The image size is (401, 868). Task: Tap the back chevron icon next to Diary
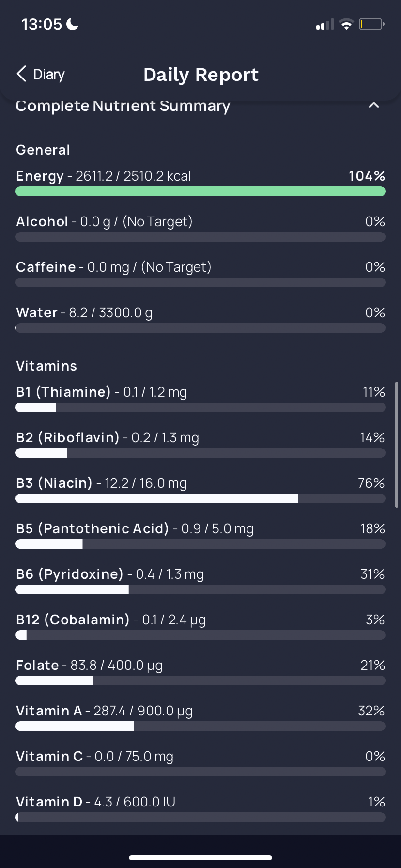click(21, 74)
